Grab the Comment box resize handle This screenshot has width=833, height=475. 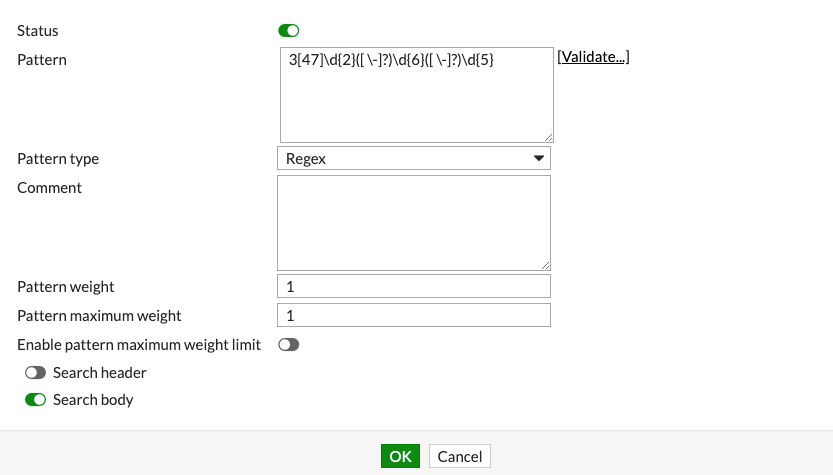[x=546, y=265]
